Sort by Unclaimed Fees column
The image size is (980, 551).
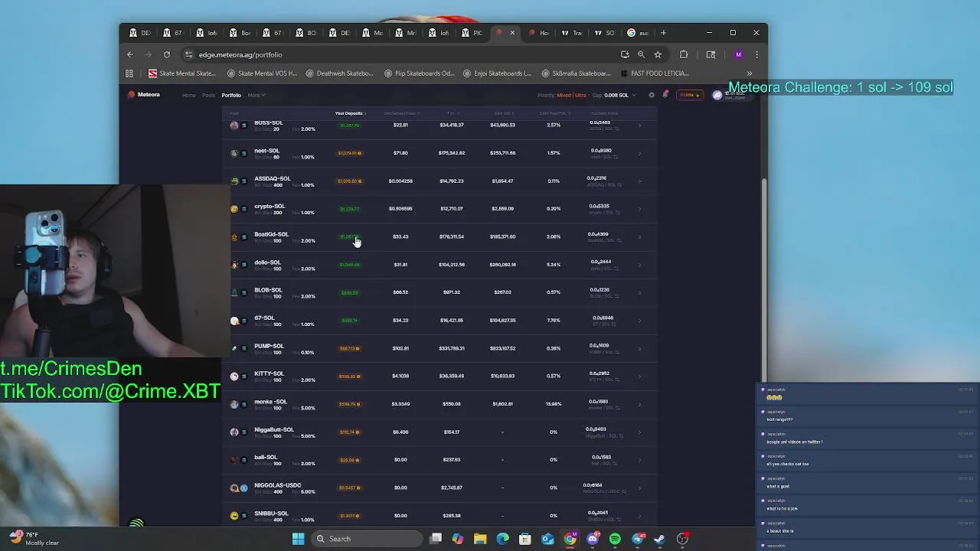point(400,113)
